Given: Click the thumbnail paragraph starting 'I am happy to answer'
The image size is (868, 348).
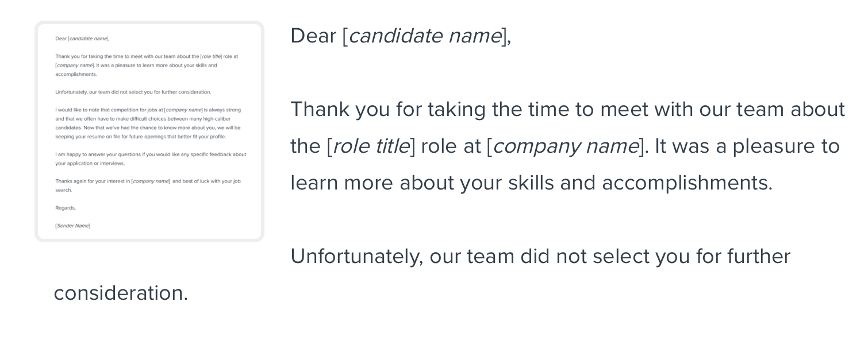Looking at the screenshot, I should [151, 158].
